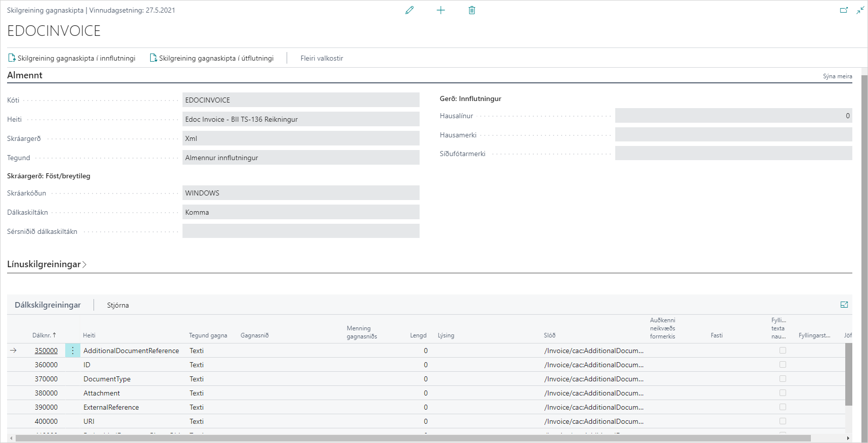
Task: Collapse the page with diagonal arrows icon
Action: tap(860, 10)
